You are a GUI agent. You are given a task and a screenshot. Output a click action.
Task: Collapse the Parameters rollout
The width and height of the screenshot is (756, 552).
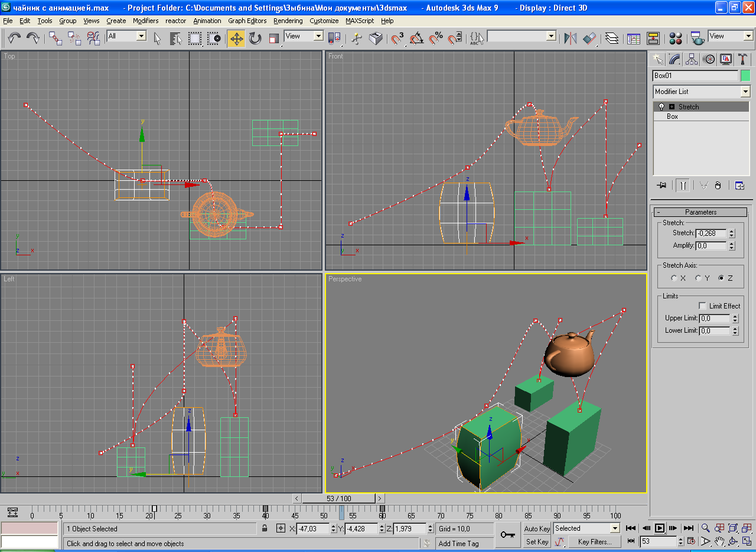pyautogui.click(x=701, y=212)
